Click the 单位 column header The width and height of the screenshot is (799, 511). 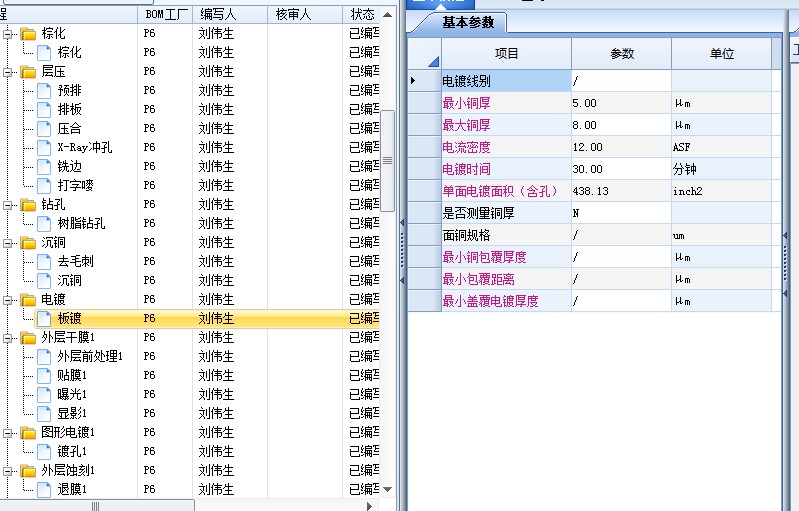point(722,53)
